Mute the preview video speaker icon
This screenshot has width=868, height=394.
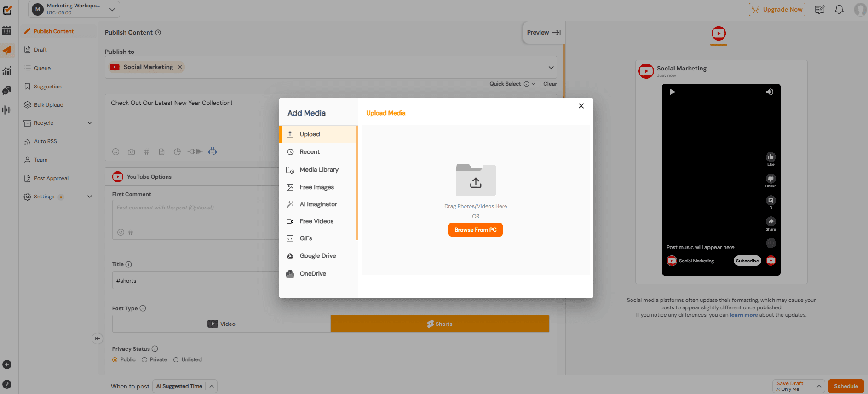point(770,92)
